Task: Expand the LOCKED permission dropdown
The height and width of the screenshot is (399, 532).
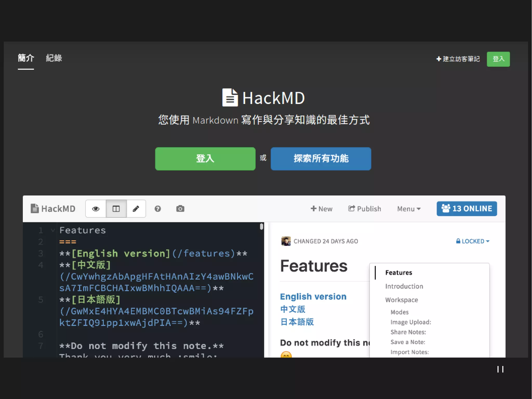Action: click(473, 241)
